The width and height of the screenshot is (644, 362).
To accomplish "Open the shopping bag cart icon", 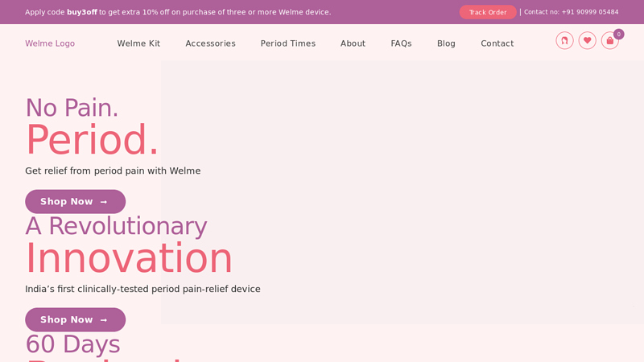I will pos(610,41).
